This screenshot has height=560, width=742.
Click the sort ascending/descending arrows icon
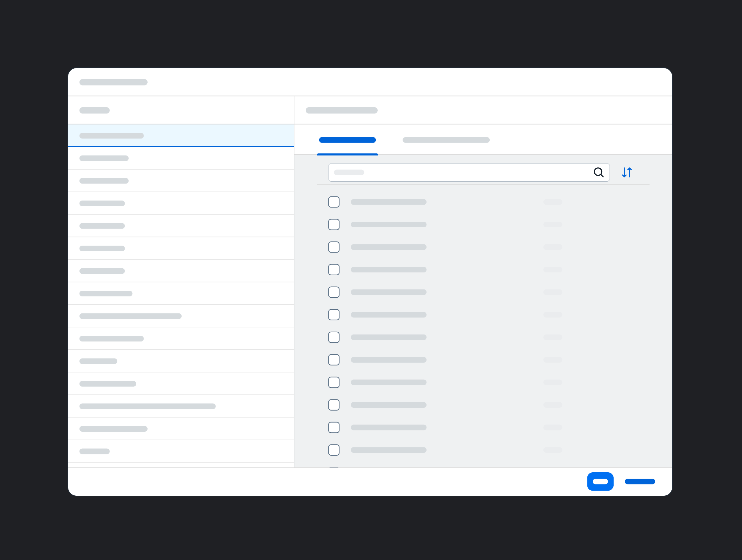tap(627, 172)
